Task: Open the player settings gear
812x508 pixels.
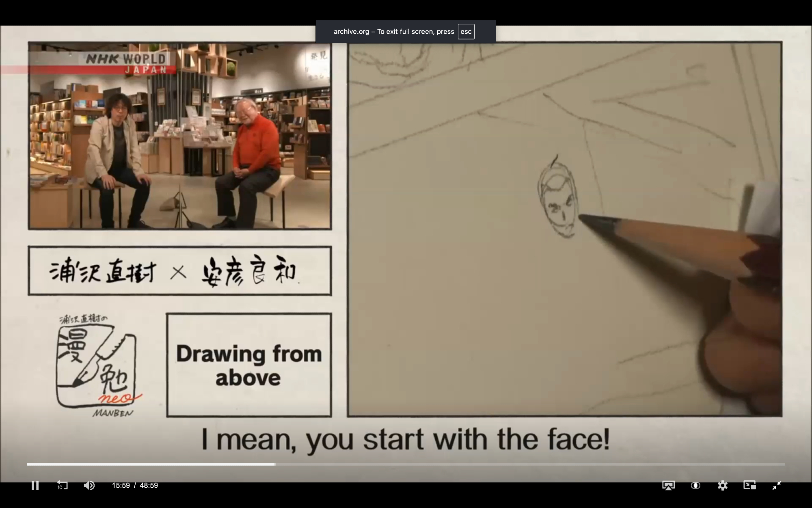Action: click(722, 485)
